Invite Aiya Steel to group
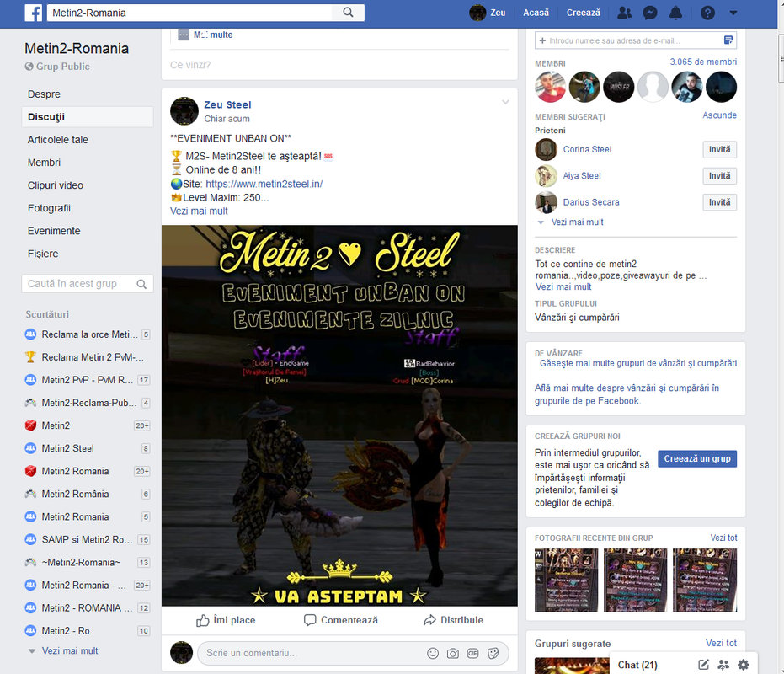 click(x=719, y=176)
